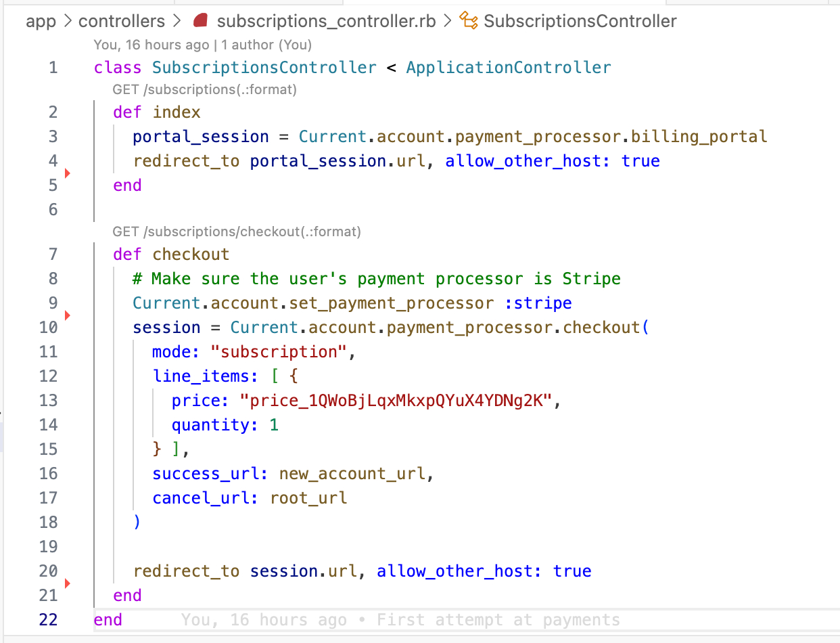Click the "First attempt at payments" inline blame
Viewport: 840px width, 643px height.
498,620
